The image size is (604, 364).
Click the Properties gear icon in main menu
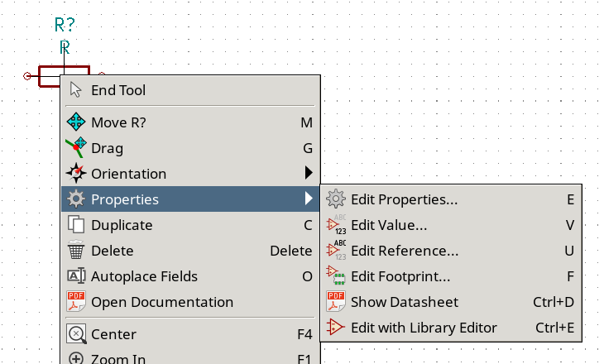click(76, 199)
